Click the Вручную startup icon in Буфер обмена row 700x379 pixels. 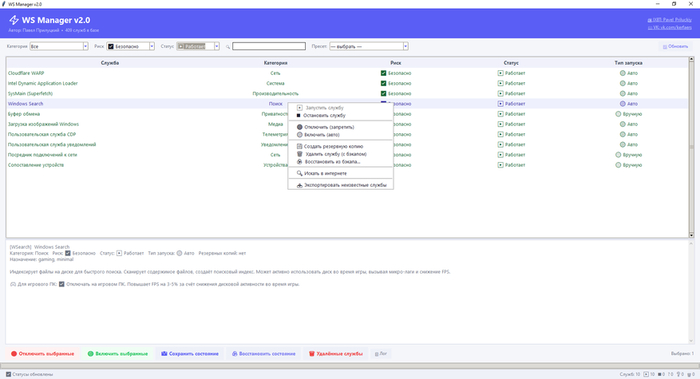[618, 114]
